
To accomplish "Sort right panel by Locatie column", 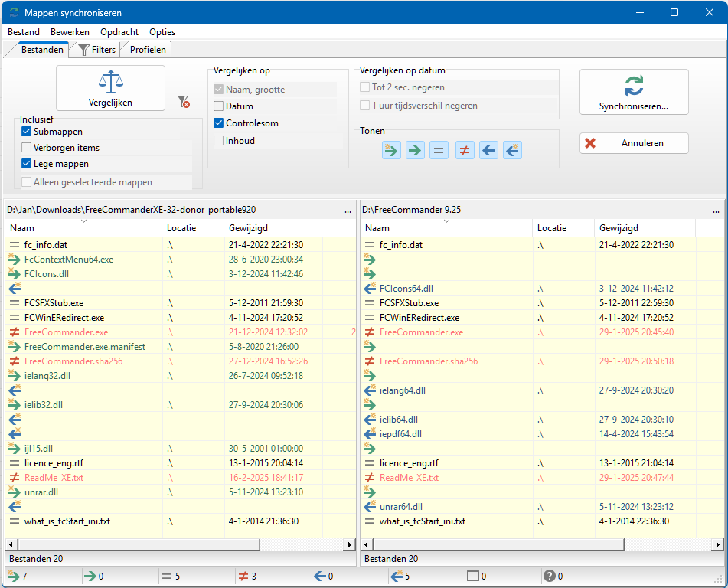I will point(563,228).
